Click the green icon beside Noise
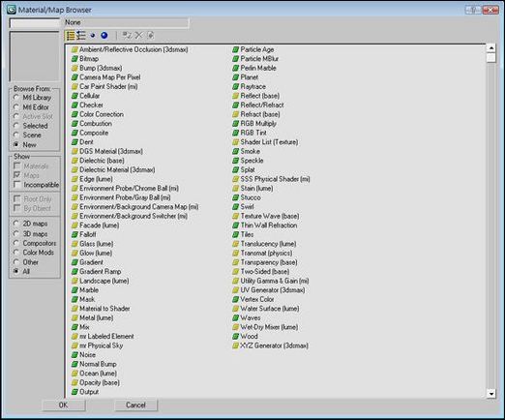 point(74,355)
